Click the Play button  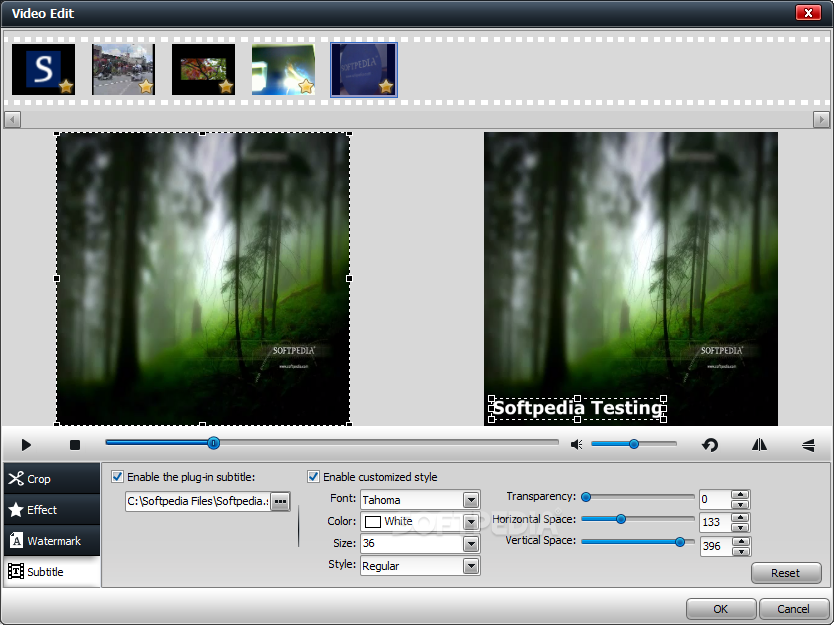(27, 445)
